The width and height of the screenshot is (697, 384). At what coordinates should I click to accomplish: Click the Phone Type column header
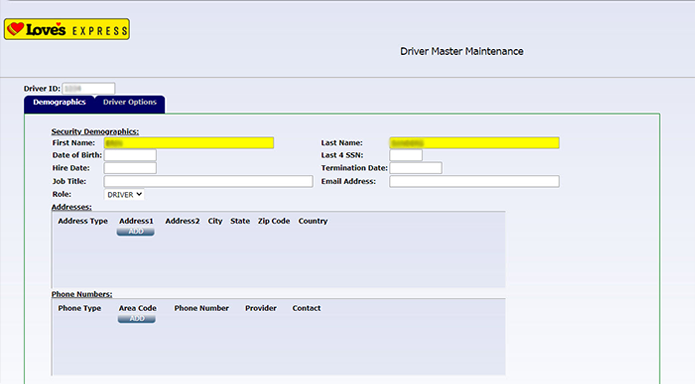[x=80, y=308]
